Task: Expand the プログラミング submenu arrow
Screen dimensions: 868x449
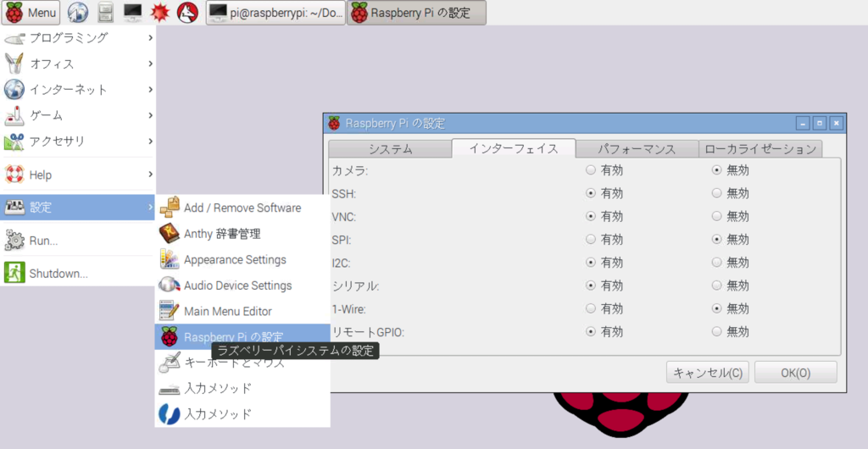Action: coord(150,38)
